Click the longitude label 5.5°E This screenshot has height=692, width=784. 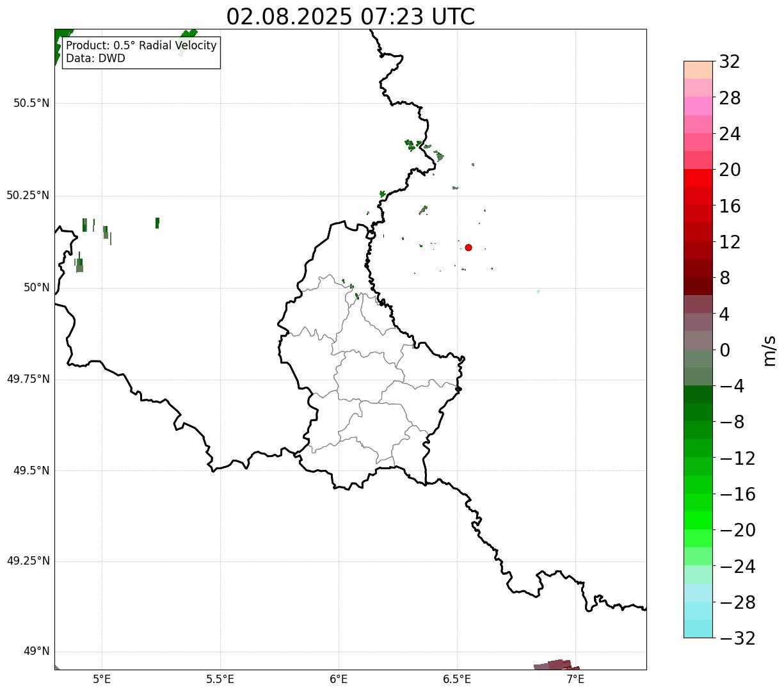coord(220,679)
